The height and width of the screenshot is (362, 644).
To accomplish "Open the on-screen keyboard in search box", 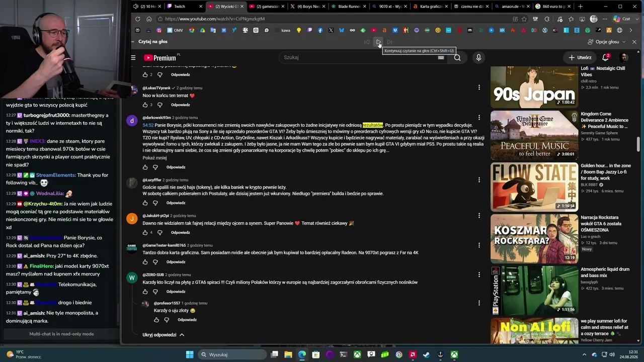I will click(x=441, y=57).
